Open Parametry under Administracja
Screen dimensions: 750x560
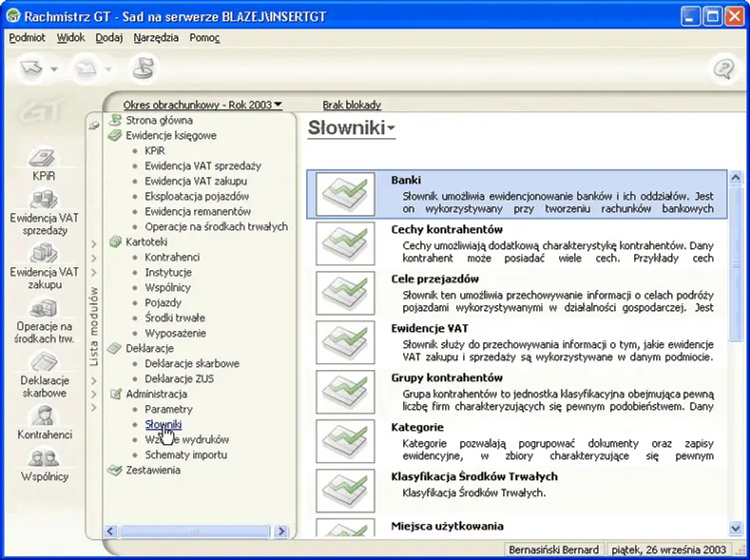pyautogui.click(x=169, y=409)
